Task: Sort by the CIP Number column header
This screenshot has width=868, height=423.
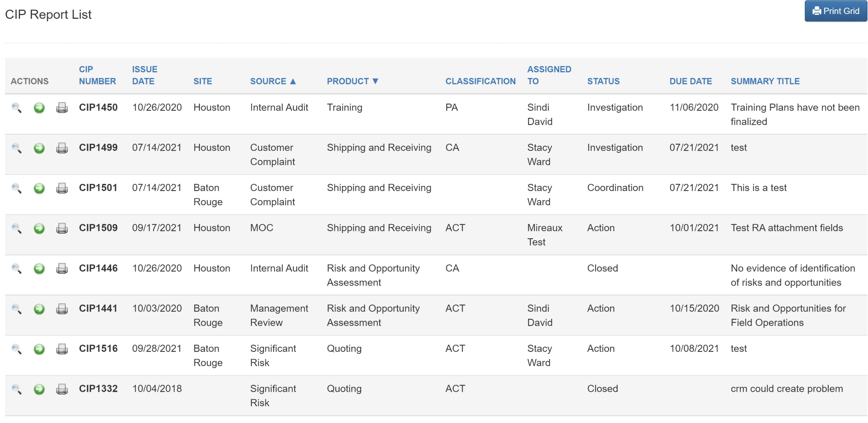Action: coord(97,75)
